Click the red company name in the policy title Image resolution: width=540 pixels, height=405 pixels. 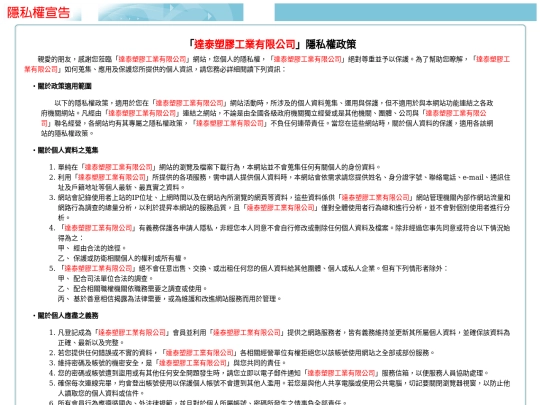point(245,44)
